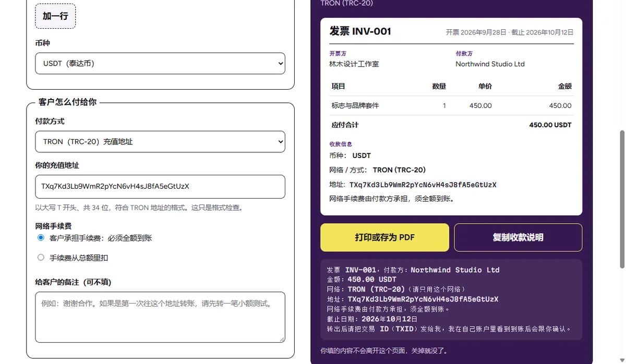This screenshot has width=626, height=364.
Task: Click 网络手续费由付款方承担 note in invoice
Action: click(x=392, y=199)
